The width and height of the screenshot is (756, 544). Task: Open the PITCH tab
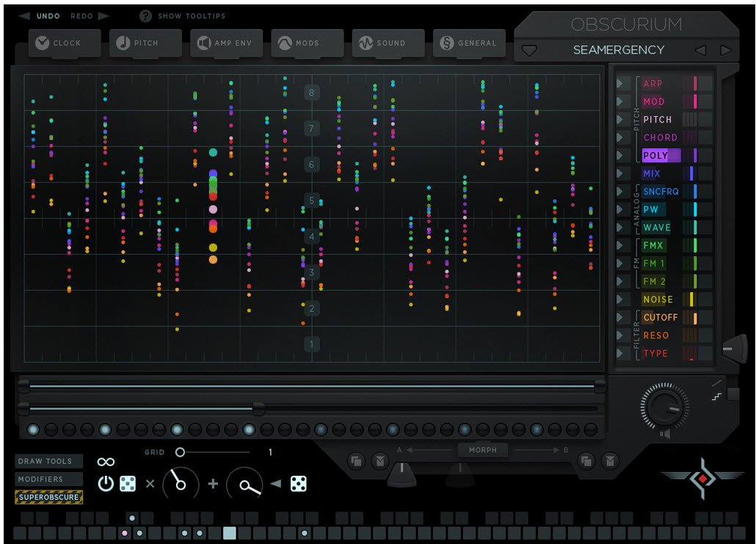tap(145, 43)
